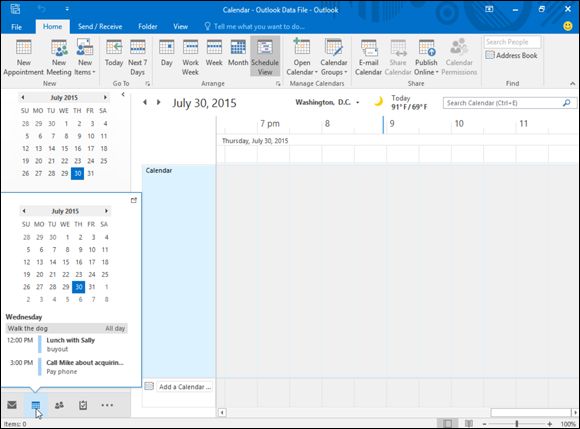Image resolution: width=580 pixels, height=429 pixels.
Task: Show Next 7 Days
Action: tap(138, 57)
